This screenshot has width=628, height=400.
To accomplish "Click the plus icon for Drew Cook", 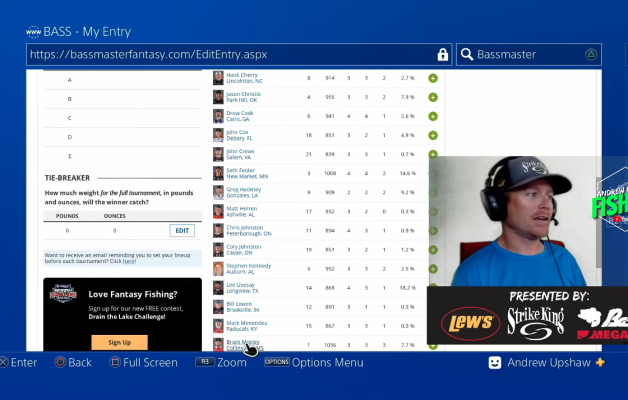I will pyautogui.click(x=433, y=116).
